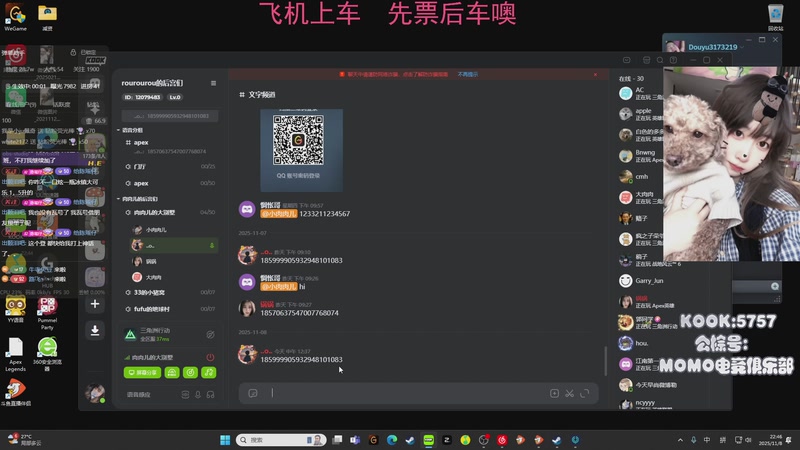Open Douyu3173219 dropdown in Douyu window

(742, 47)
